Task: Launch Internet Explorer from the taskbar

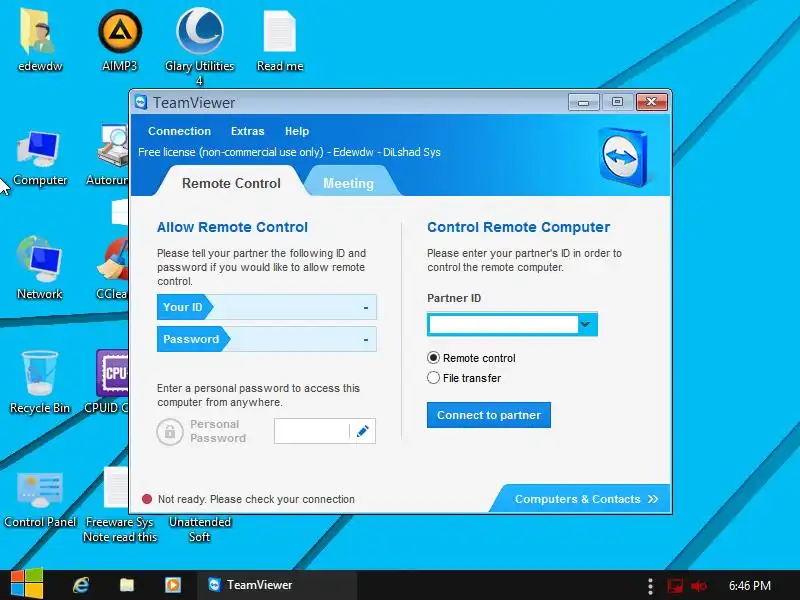Action: tap(81, 585)
